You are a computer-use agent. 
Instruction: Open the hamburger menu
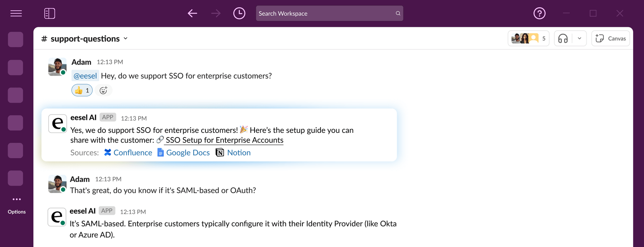click(x=16, y=13)
